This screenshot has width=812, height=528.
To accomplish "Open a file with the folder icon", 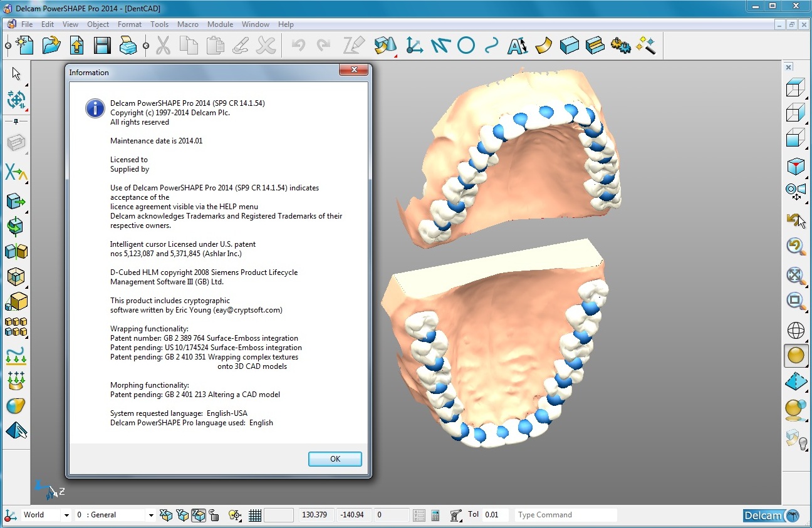I will 51,45.
